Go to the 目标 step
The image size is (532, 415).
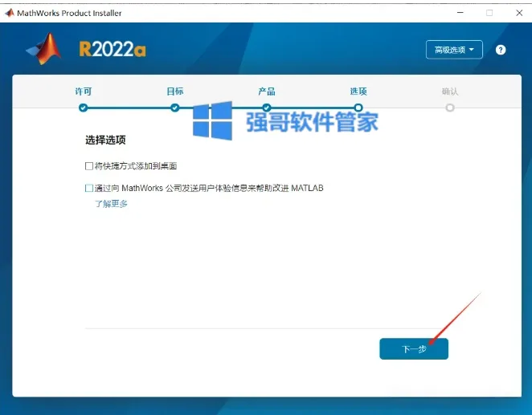(x=174, y=92)
